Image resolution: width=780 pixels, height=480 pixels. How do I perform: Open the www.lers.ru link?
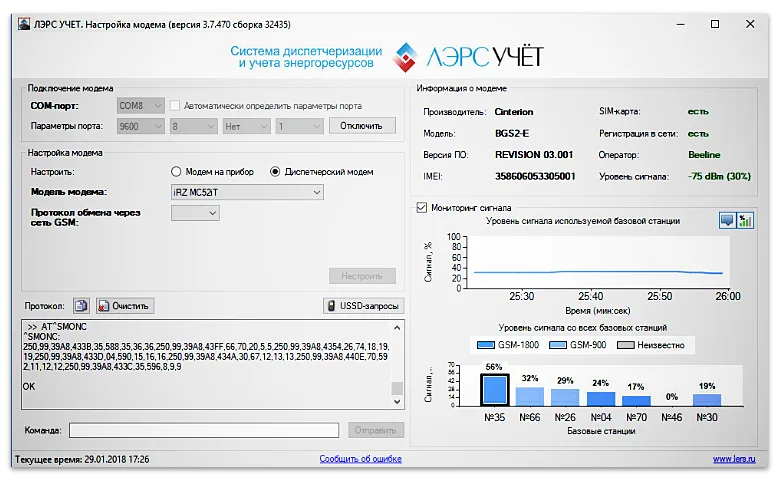pos(734,459)
